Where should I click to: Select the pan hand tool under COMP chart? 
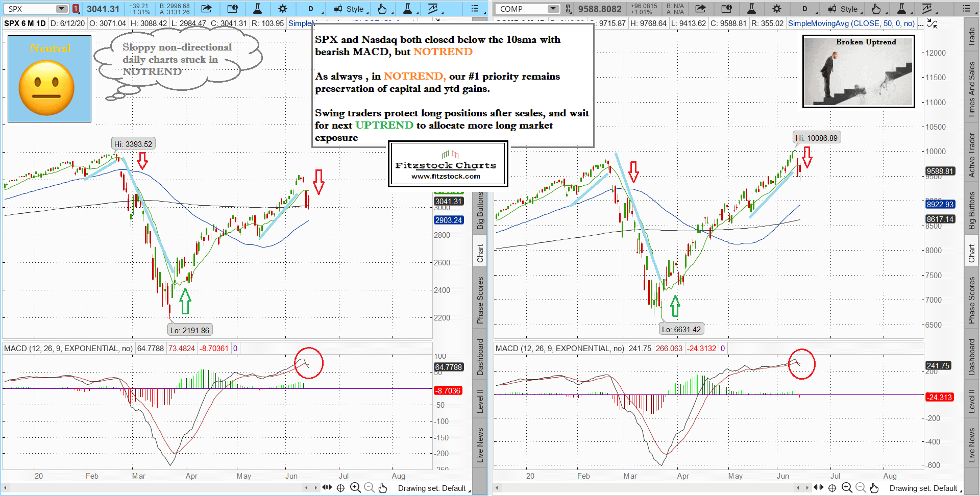(874, 488)
